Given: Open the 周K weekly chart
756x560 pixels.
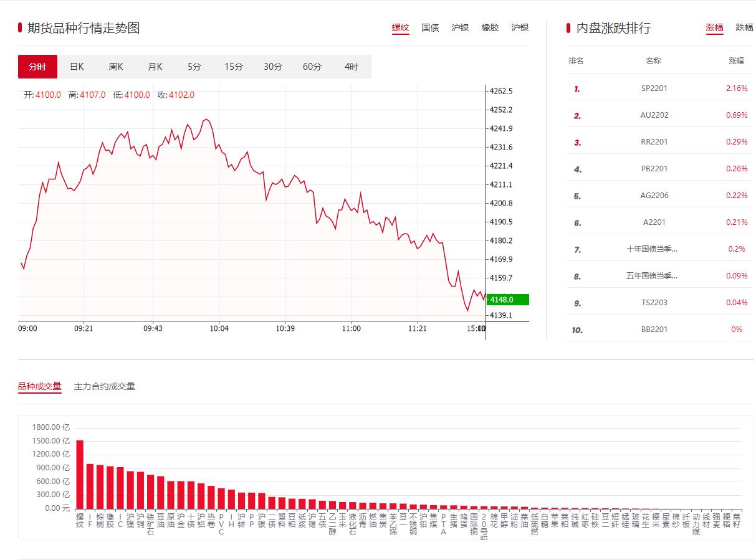Looking at the screenshot, I should (x=115, y=66).
